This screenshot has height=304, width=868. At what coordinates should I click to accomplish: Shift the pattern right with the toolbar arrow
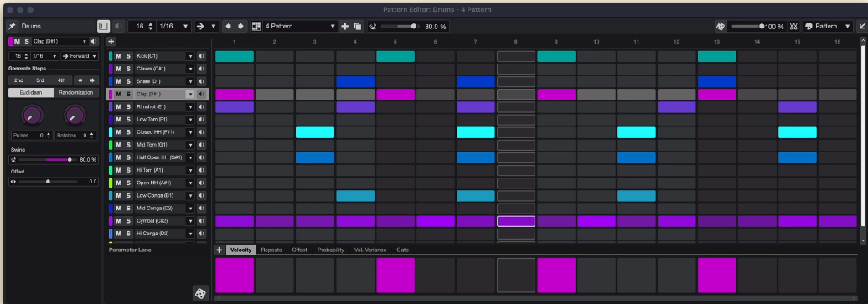click(x=240, y=26)
